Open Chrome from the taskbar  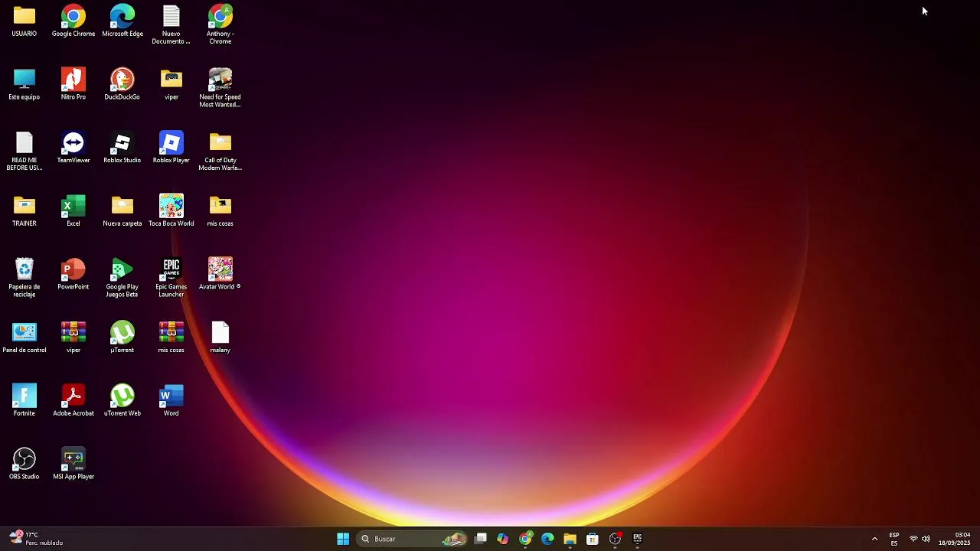pos(525,539)
